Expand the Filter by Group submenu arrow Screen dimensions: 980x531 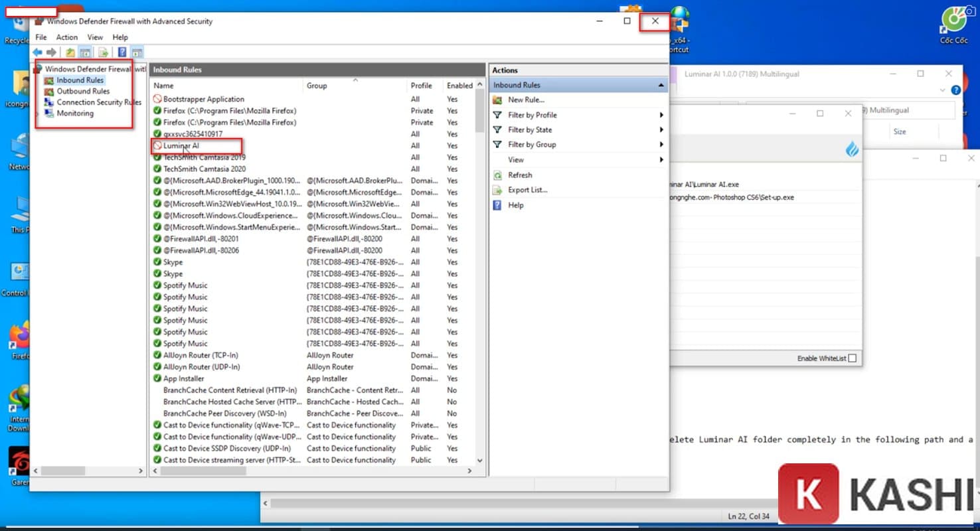(661, 144)
